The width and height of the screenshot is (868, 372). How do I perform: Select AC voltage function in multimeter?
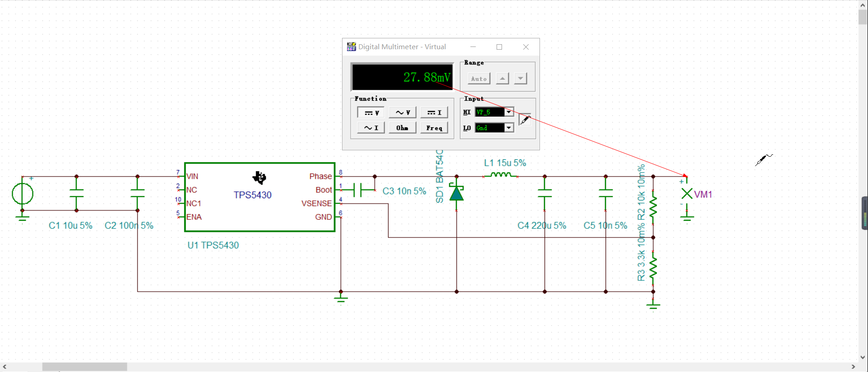403,112
